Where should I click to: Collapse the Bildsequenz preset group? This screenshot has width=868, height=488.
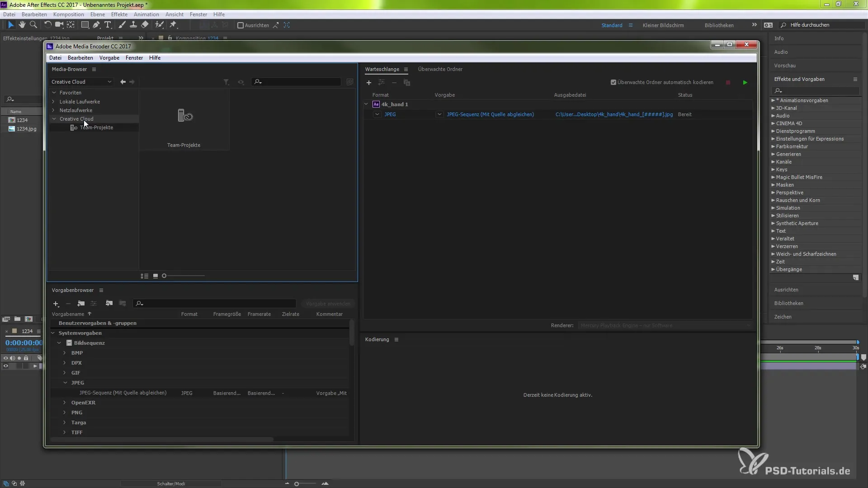[x=59, y=343]
